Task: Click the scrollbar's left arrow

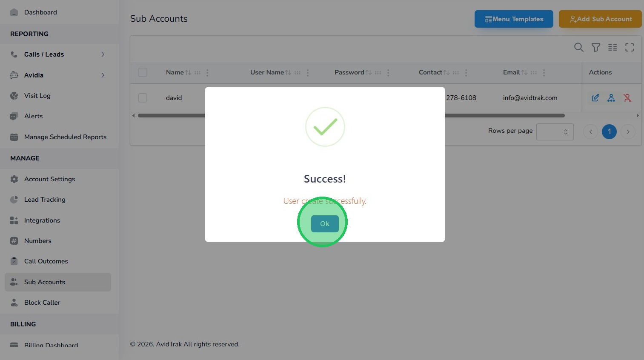Action: click(134, 115)
